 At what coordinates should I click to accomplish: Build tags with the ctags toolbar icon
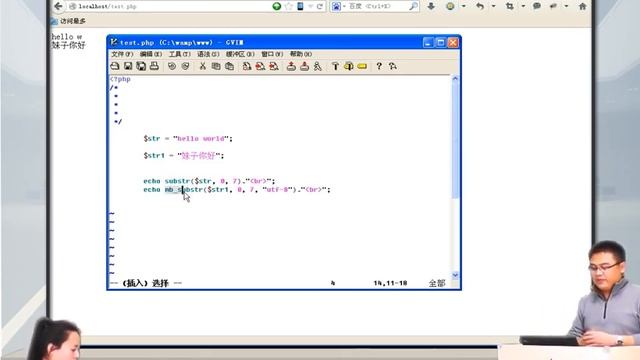click(x=349, y=66)
